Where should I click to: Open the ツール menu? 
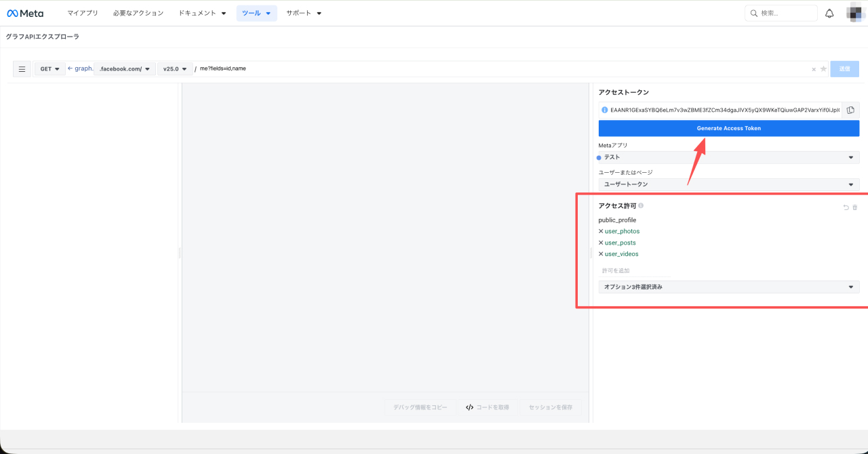point(256,14)
